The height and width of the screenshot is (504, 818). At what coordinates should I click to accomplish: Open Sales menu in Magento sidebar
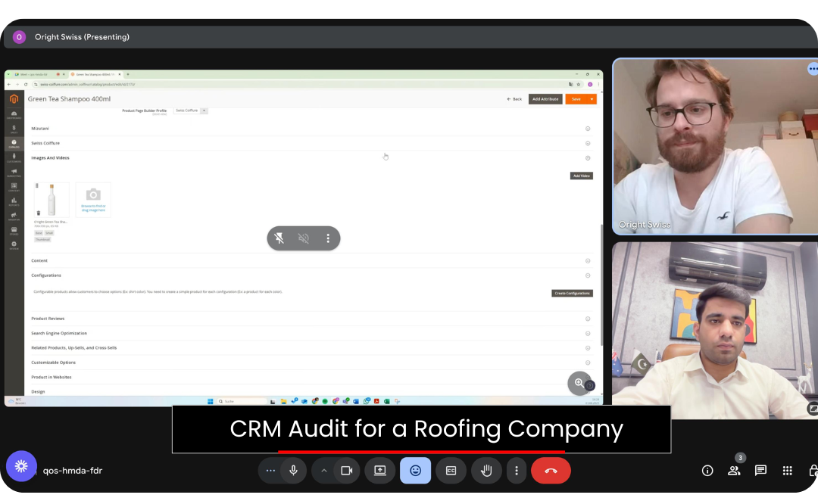(x=14, y=129)
